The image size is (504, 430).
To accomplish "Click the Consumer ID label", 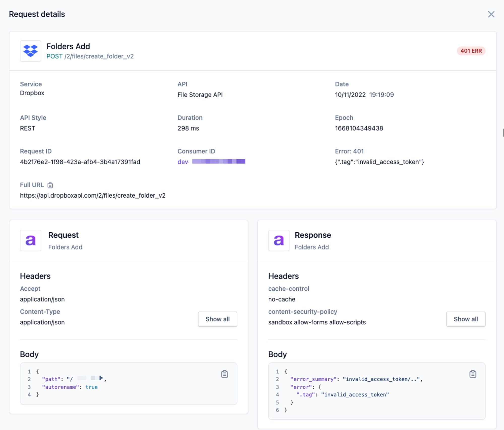I will (196, 151).
